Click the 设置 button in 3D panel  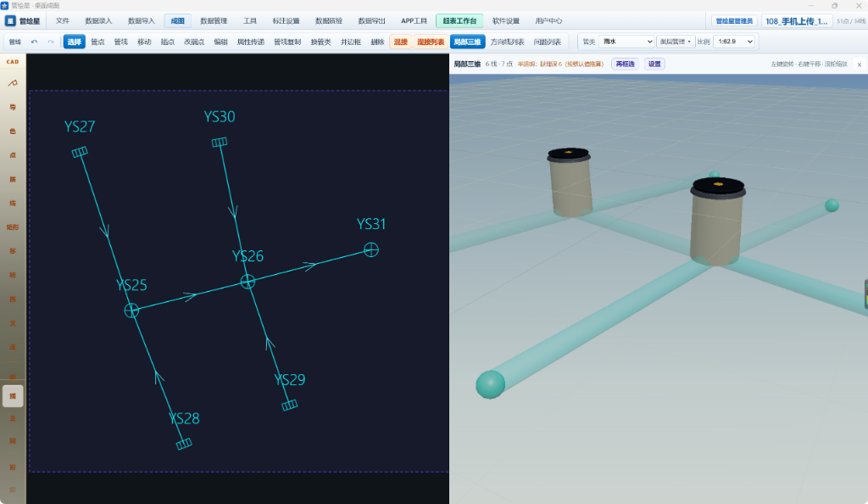[654, 64]
